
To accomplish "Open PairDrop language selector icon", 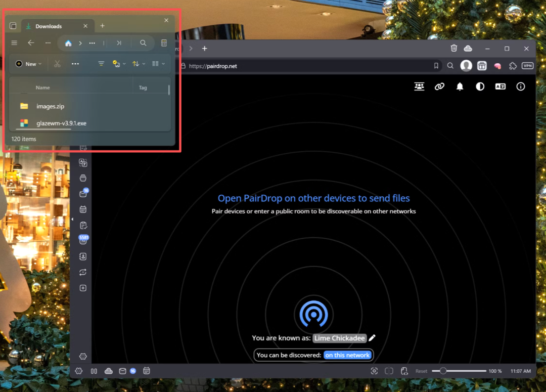I will point(500,86).
